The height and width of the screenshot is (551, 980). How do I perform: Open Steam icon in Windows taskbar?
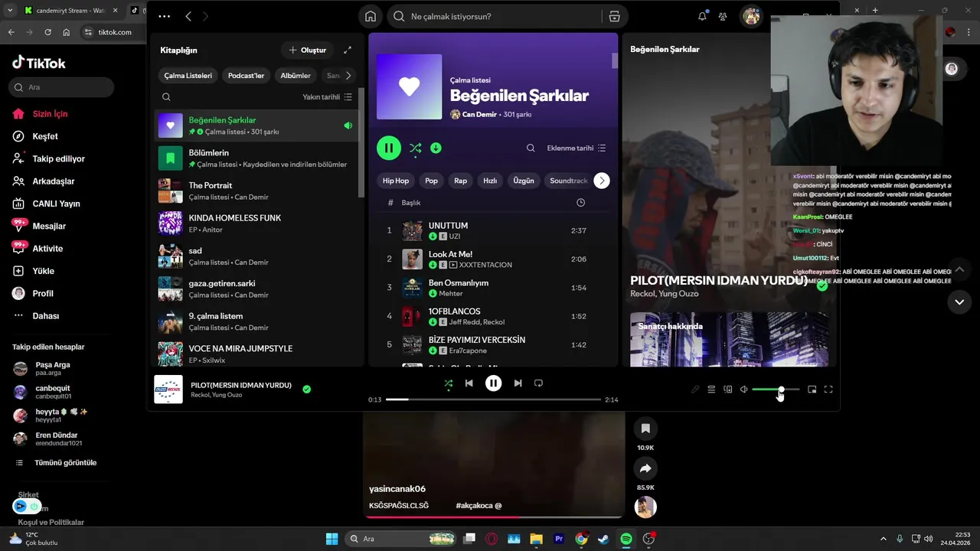point(603,539)
